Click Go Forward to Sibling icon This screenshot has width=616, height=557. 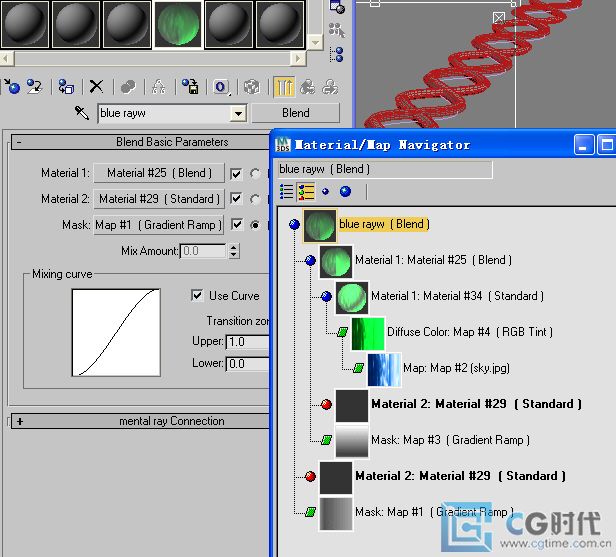pos(330,86)
